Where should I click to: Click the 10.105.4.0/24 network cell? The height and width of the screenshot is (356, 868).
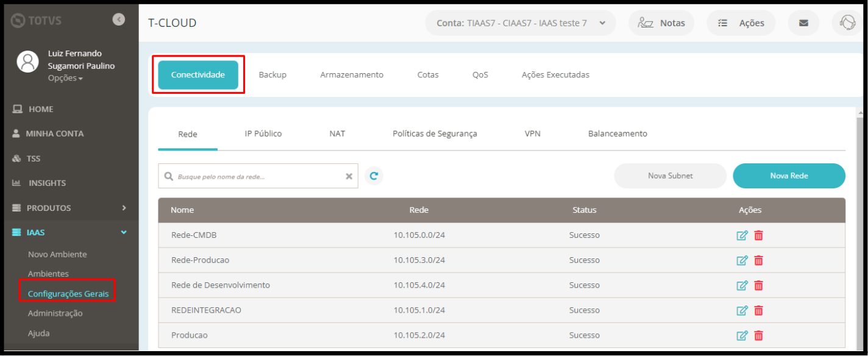(x=419, y=285)
